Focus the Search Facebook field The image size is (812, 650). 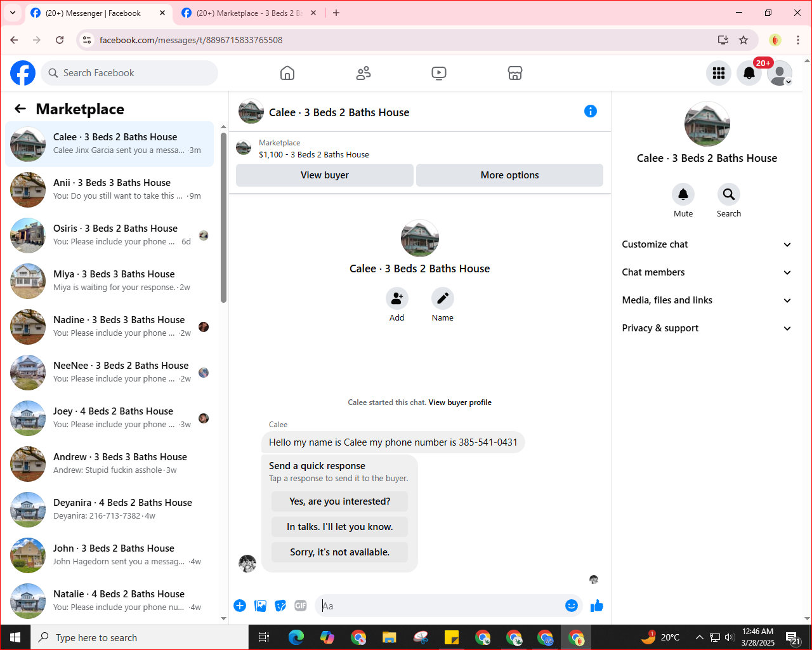coord(129,73)
